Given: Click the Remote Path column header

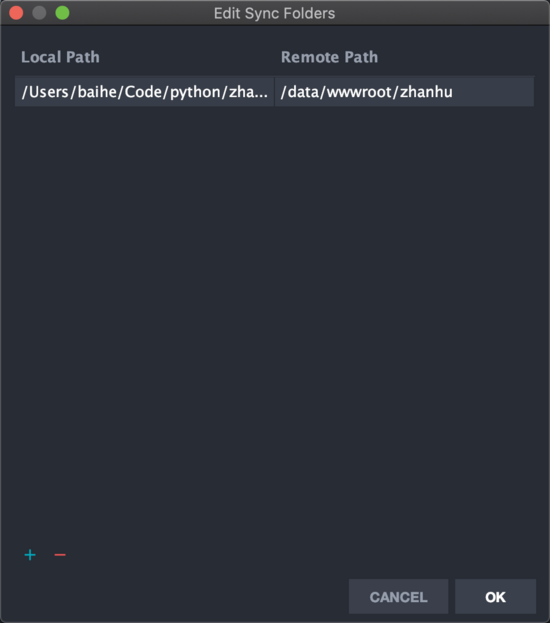Looking at the screenshot, I should pyautogui.click(x=329, y=57).
